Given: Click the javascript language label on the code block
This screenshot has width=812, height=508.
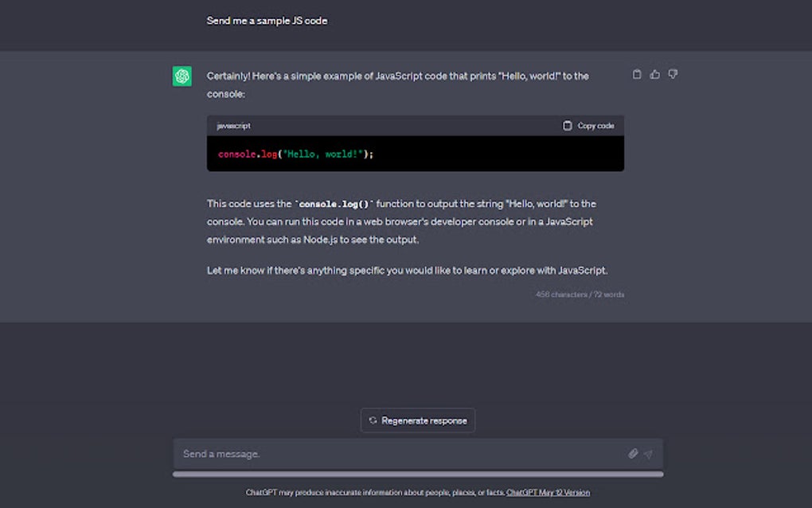Looking at the screenshot, I should click(x=233, y=126).
